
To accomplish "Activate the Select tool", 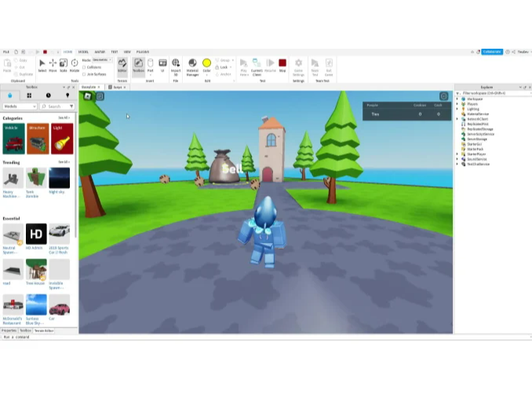I will pos(42,65).
